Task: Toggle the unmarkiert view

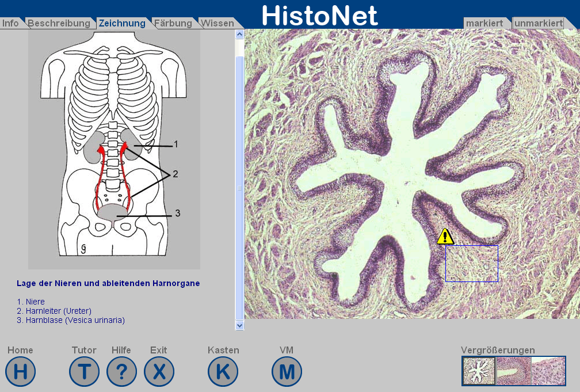Action: tap(538, 24)
